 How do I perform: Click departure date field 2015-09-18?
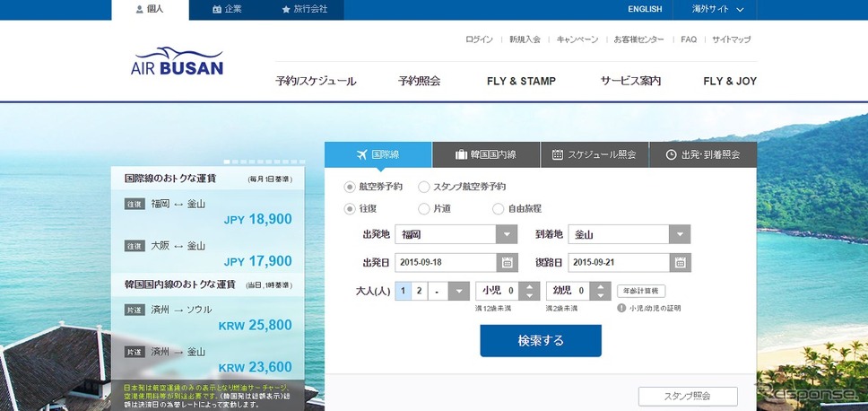coord(446,263)
